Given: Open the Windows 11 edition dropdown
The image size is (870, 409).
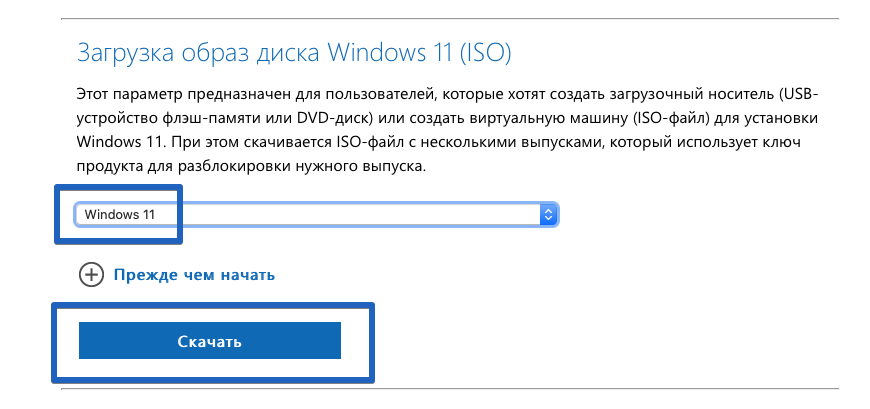Looking at the screenshot, I should coord(316,214).
